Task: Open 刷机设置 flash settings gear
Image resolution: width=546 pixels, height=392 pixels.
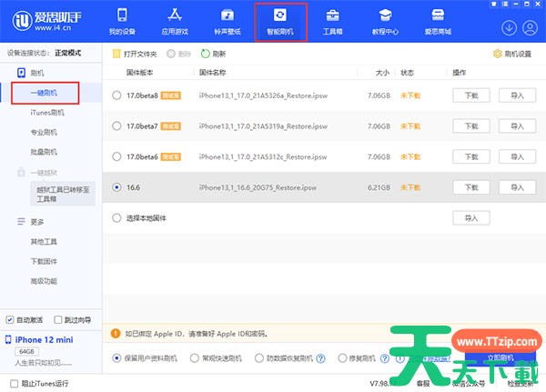Action: [x=511, y=55]
